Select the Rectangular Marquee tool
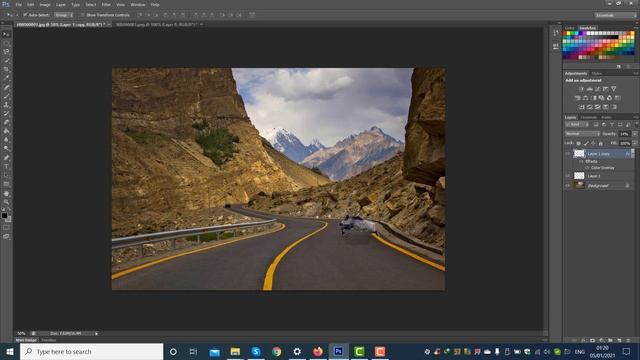The height and width of the screenshot is (360, 640). (6, 43)
